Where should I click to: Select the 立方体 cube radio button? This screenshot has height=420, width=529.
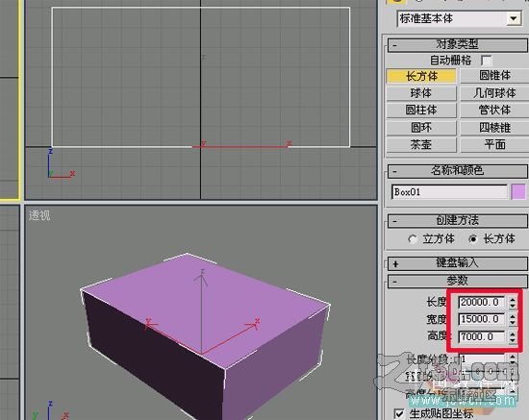pyautogui.click(x=412, y=239)
